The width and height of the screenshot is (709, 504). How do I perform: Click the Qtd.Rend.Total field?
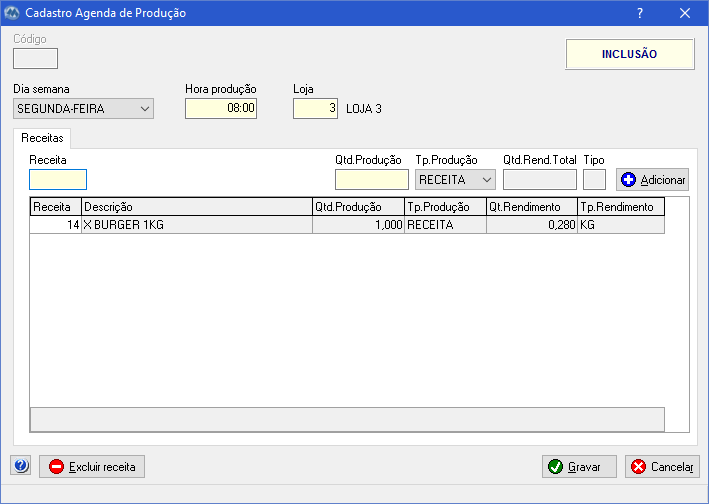(x=540, y=179)
